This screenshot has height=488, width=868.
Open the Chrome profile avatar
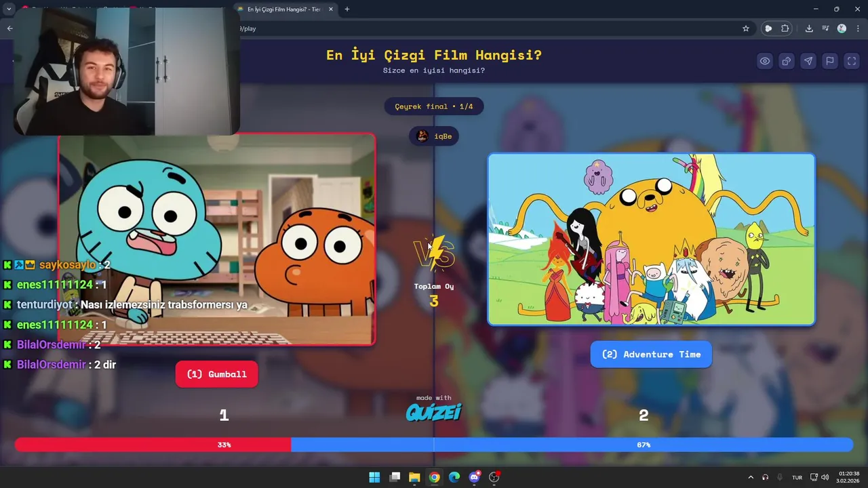[x=842, y=28]
